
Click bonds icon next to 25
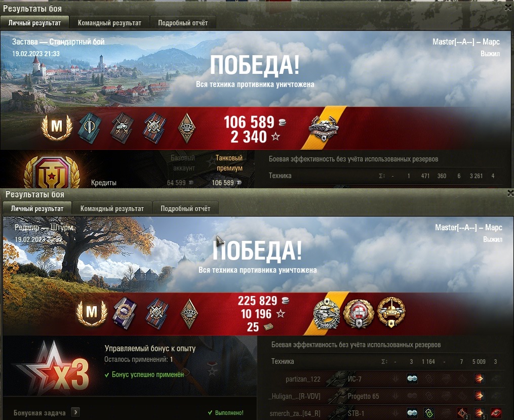tap(268, 326)
